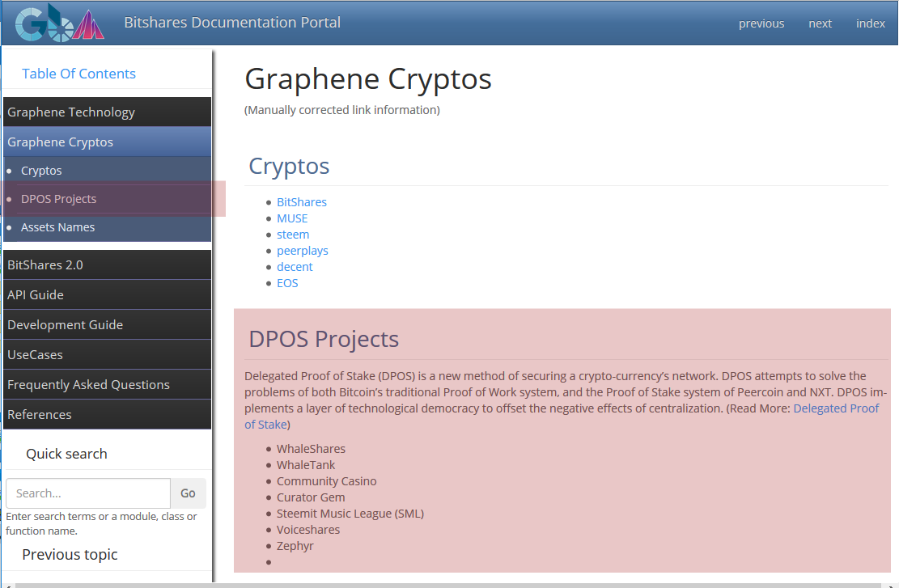Image resolution: width=899 pixels, height=588 pixels.
Task: Open References sidebar section
Action: 107,414
